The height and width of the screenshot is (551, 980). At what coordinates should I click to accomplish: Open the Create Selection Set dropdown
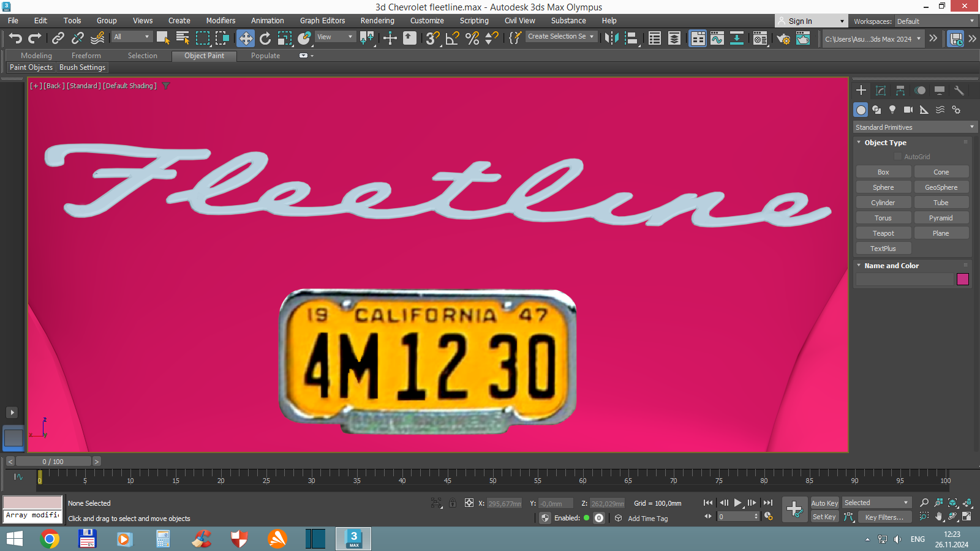561,37
